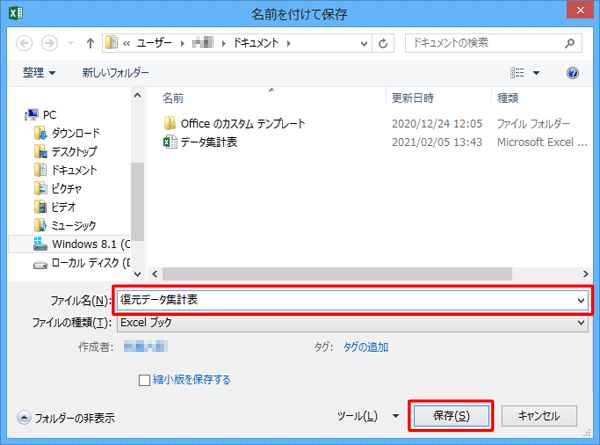Click the Forward navigation arrow
This screenshot has width=600, height=445.
pos(50,43)
